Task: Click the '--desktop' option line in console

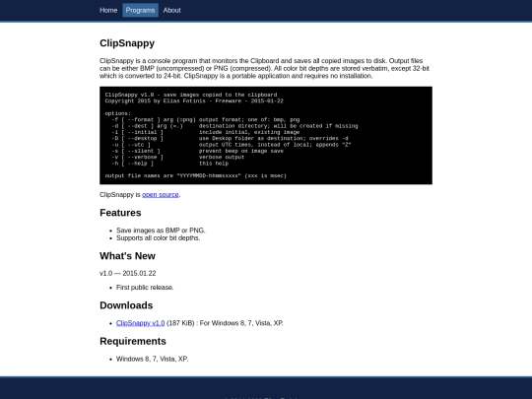Action: tap(230, 139)
